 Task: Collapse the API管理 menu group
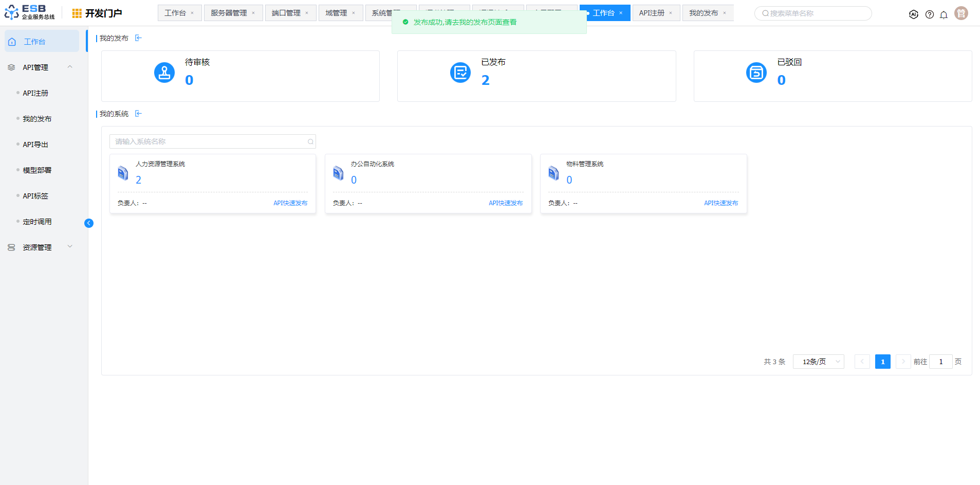(x=70, y=67)
